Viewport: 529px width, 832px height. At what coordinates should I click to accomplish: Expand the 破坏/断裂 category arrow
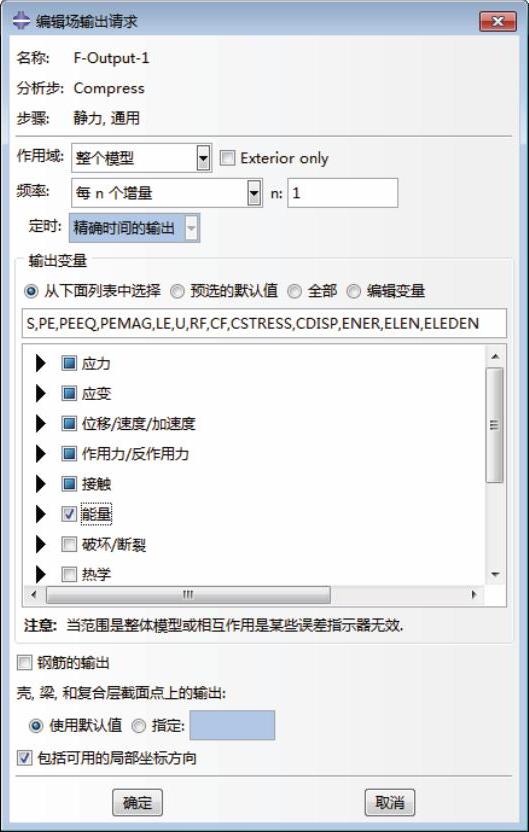(41, 544)
